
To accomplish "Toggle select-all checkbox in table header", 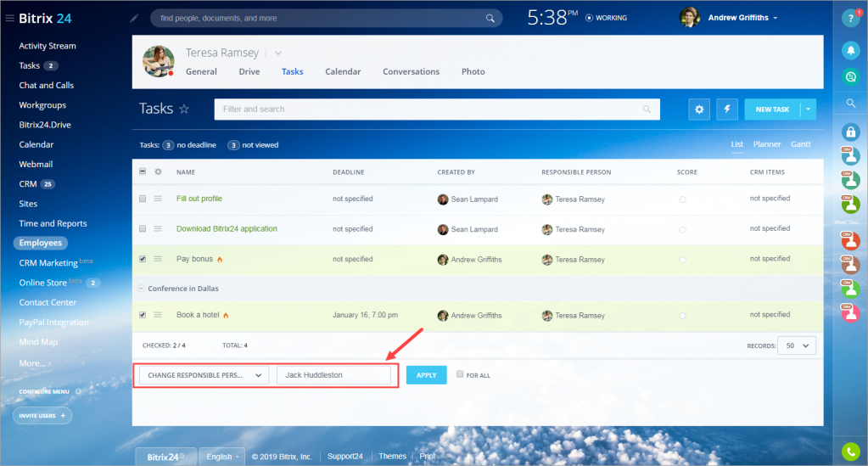I will [143, 171].
